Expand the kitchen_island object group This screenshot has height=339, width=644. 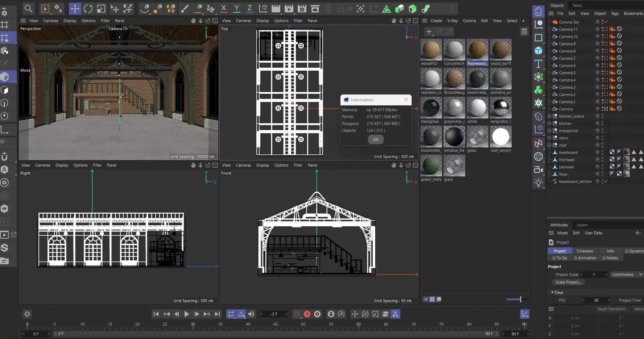click(x=549, y=116)
